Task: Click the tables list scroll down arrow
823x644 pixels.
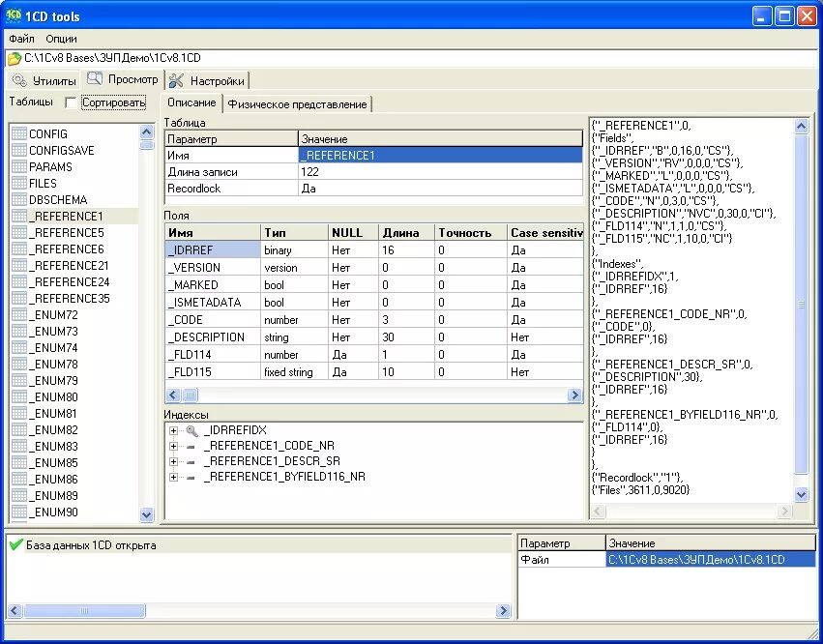Action: (x=147, y=514)
